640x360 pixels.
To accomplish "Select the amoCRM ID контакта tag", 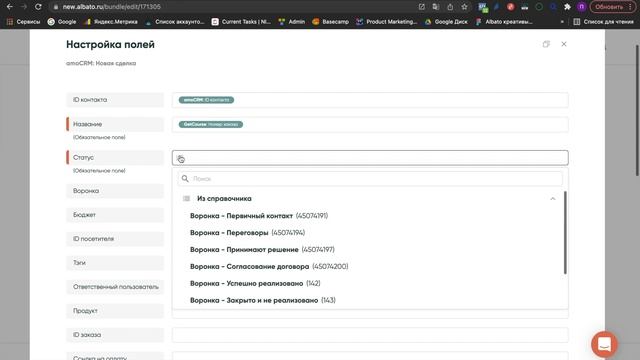I will [x=206, y=100].
